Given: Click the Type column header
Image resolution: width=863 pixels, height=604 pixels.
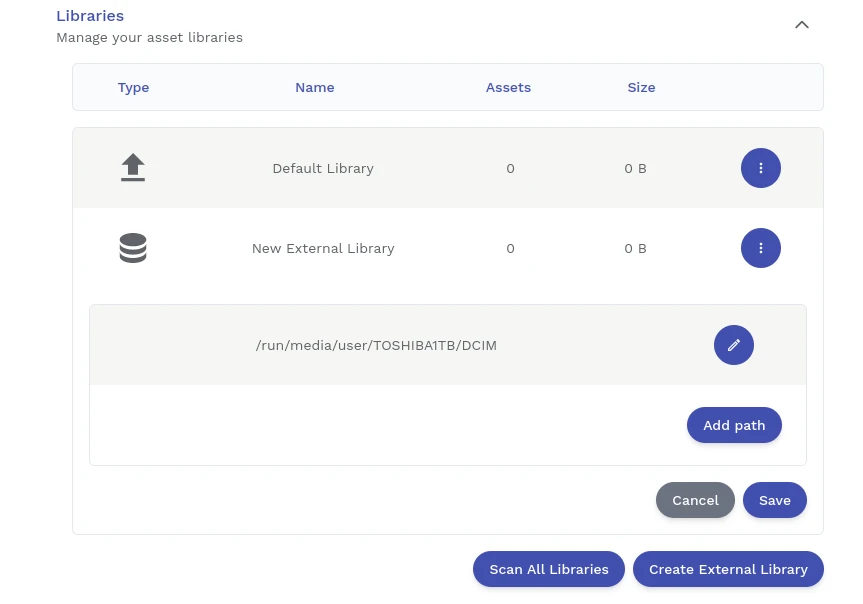Looking at the screenshot, I should coord(133,87).
